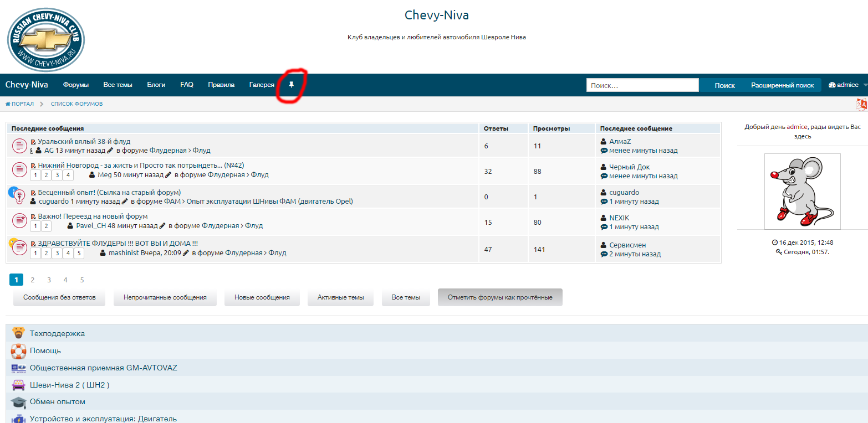Click the unread-post icon before Важно! Переезд

tap(33, 216)
